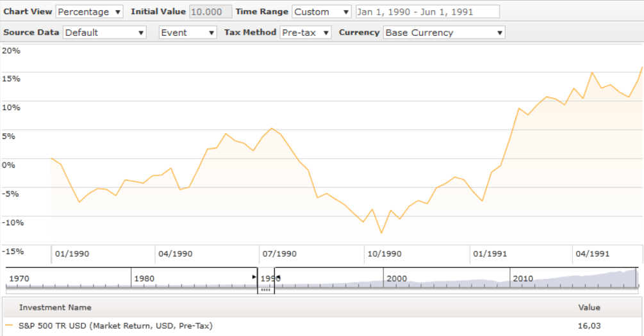Click the Initial Value field

tap(211, 12)
